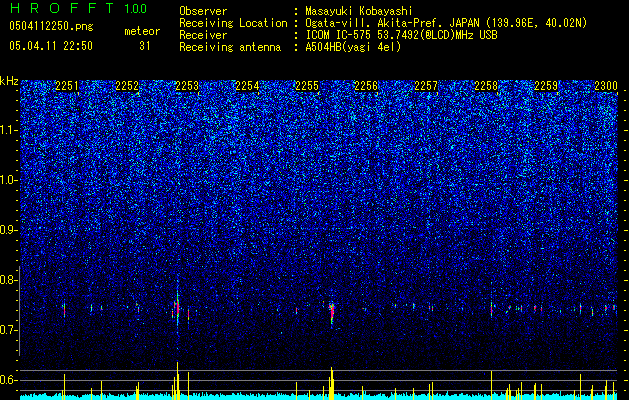Click the 1.1 frequency axis label
629x400 pixels.
click(x=8, y=130)
